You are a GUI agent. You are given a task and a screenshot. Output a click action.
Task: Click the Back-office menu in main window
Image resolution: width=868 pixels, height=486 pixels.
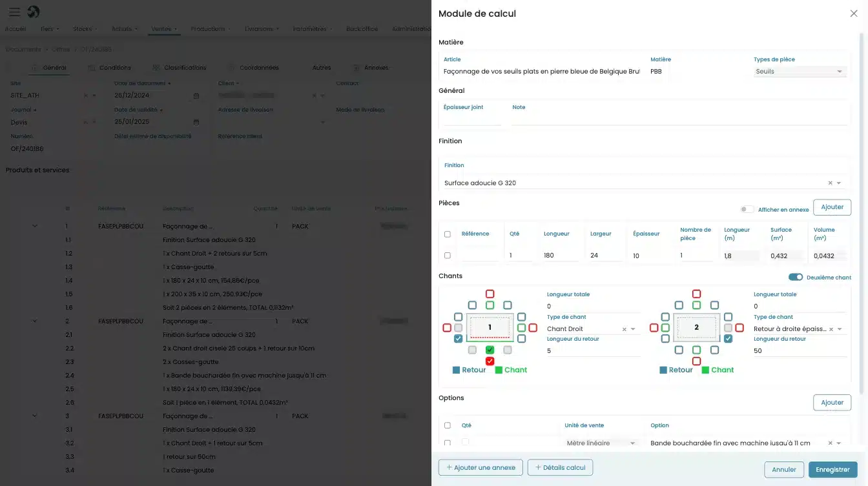point(362,29)
